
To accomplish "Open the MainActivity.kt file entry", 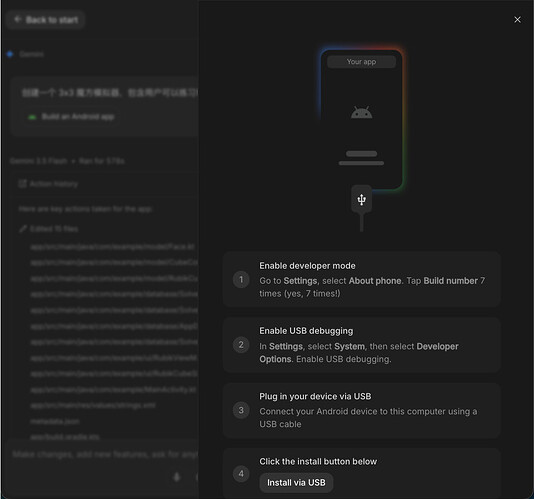I will 113,389.
